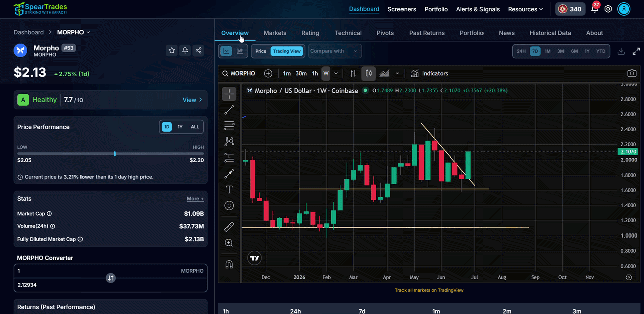Screen dimensions: 644x314
Task: Click View on the Healthy rating
Action: tap(192, 100)
